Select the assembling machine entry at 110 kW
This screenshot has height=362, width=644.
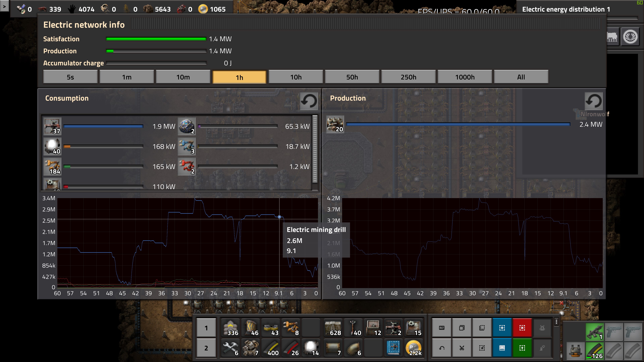point(52,184)
